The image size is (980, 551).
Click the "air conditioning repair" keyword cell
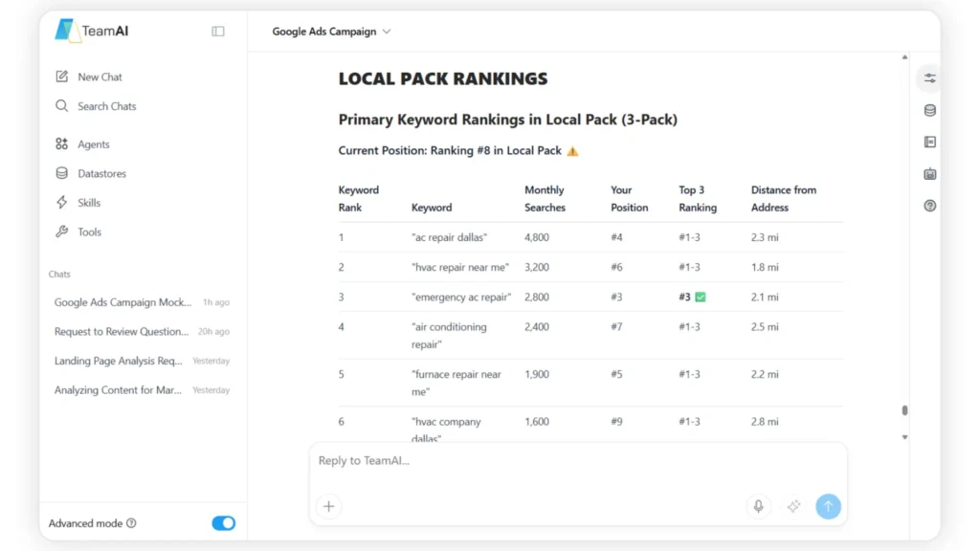(x=449, y=336)
